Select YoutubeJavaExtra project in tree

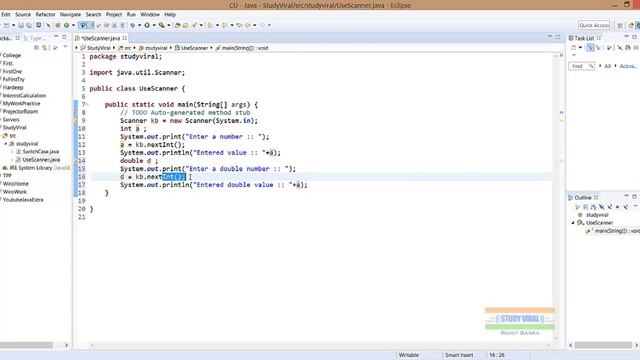(23, 200)
